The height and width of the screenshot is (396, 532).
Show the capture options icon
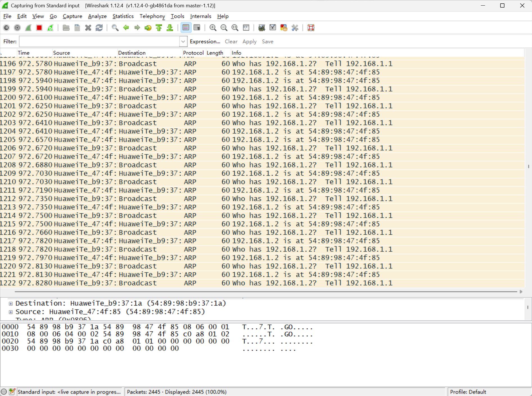coord(17,28)
